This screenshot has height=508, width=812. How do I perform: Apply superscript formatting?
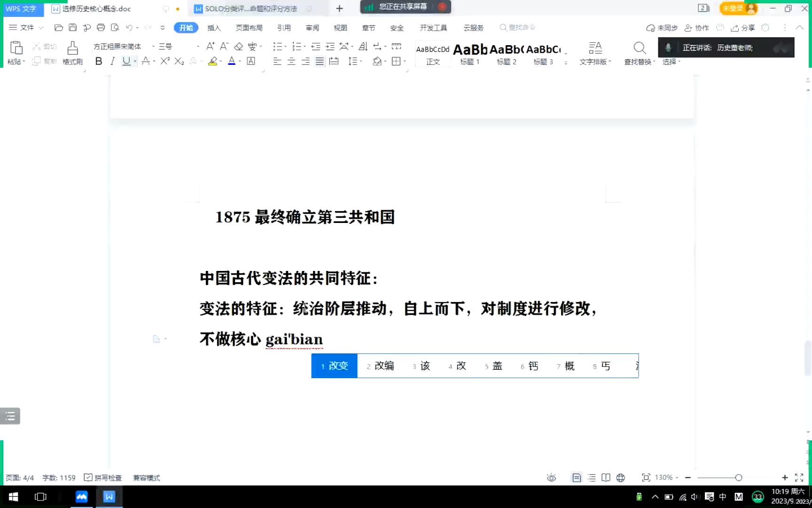(165, 61)
